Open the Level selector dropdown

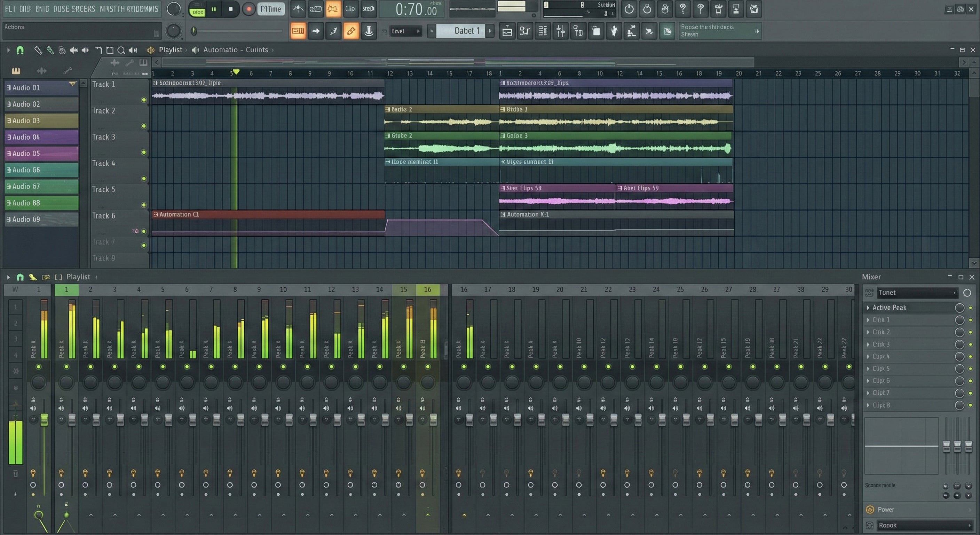tap(406, 31)
